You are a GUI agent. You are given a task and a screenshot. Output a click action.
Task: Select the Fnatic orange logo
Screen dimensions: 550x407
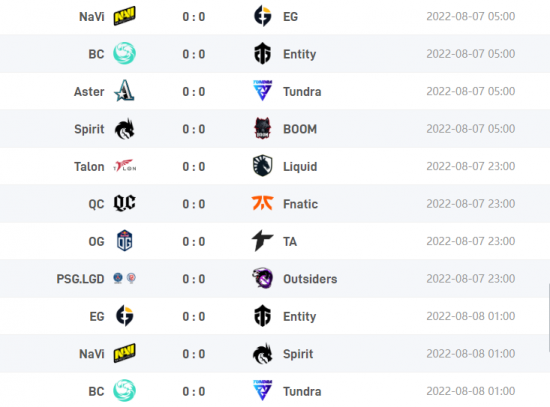point(262,203)
